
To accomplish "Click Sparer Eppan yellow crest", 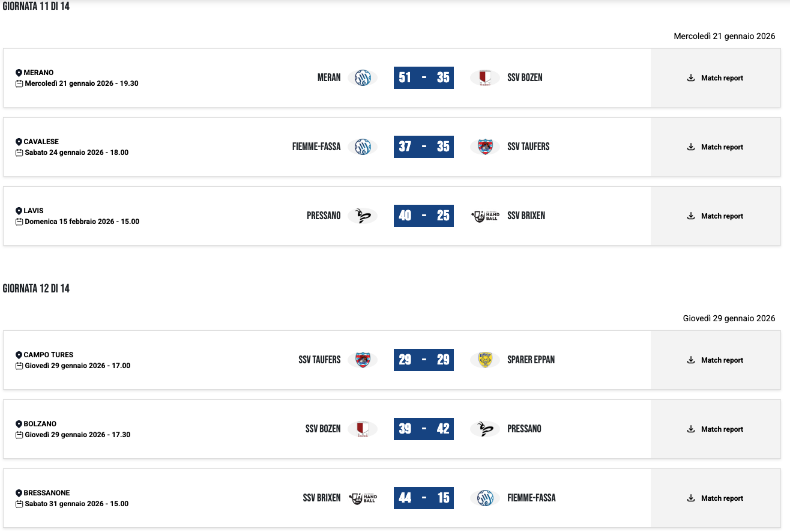I will point(485,360).
